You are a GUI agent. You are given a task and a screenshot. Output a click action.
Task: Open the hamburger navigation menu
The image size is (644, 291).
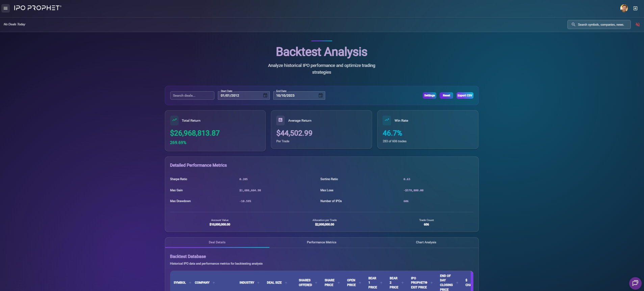pyautogui.click(x=5, y=8)
